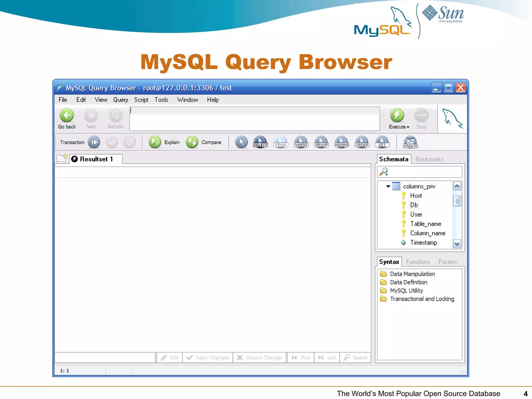Switch to the Bookmarks tab
Image resolution: width=532 pixels, height=399 pixels.
pyautogui.click(x=429, y=159)
